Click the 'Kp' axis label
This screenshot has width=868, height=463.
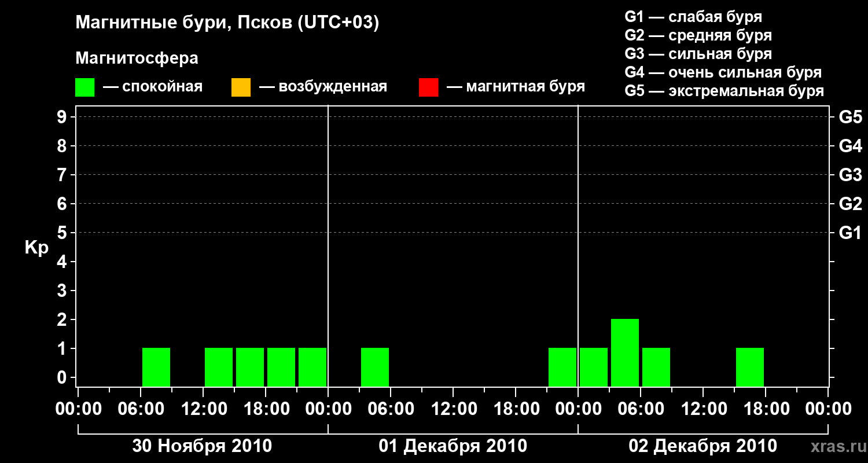36,248
